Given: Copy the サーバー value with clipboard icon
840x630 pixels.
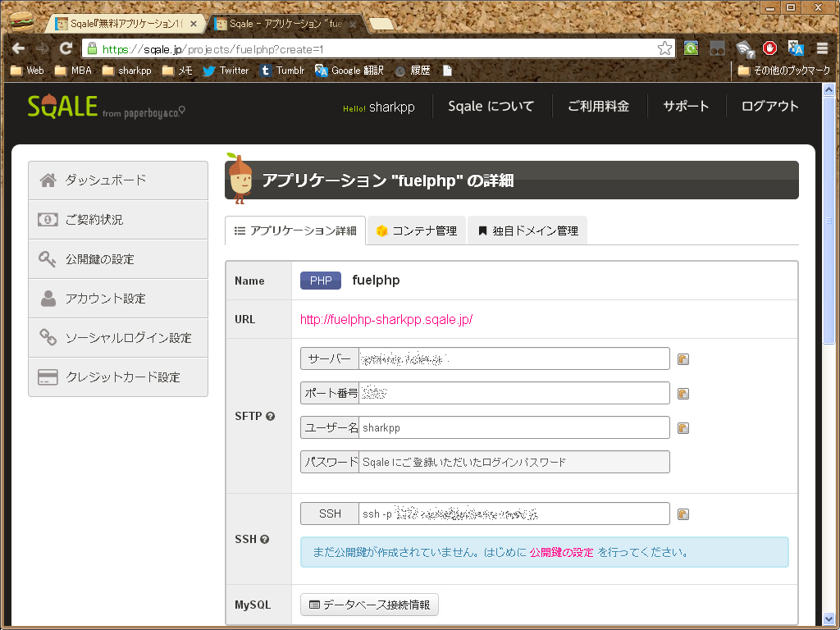Looking at the screenshot, I should [x=683, y=359].
